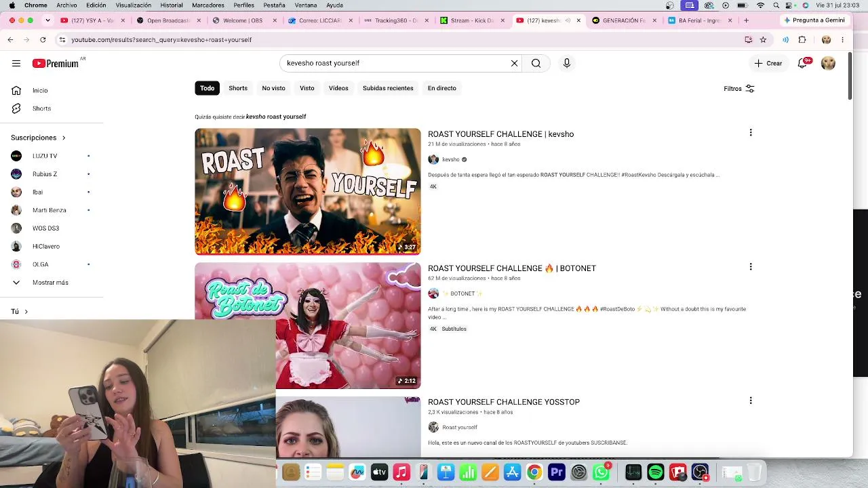Switch to the 'Stream - Kick' tab
Screen dimensions: 868x488
coord(471,20)
